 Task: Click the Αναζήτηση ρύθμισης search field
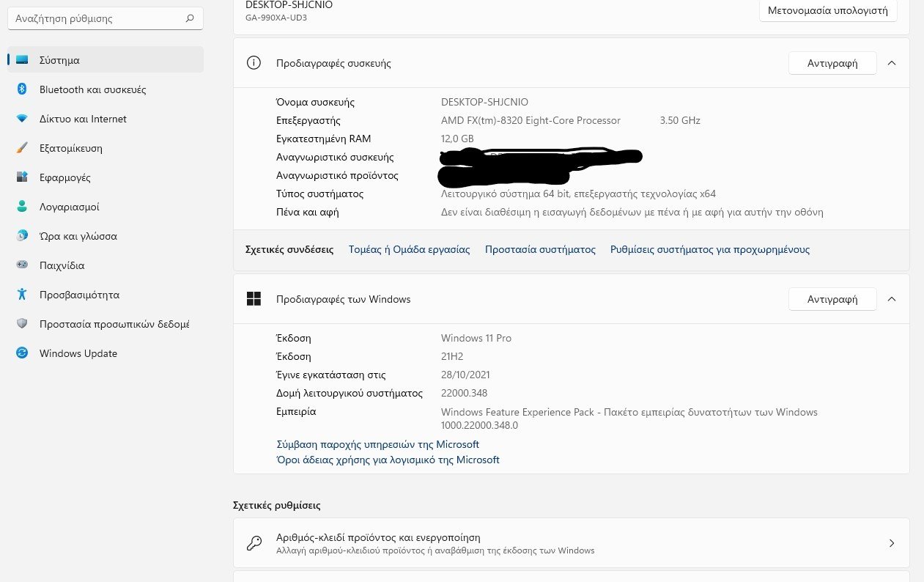pos(105,18)
